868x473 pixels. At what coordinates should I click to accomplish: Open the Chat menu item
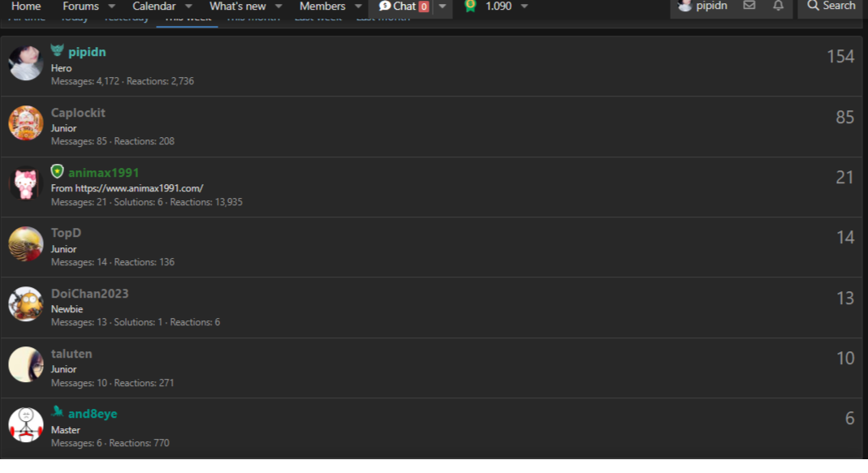pyautogui.click(x=404, y=6)
